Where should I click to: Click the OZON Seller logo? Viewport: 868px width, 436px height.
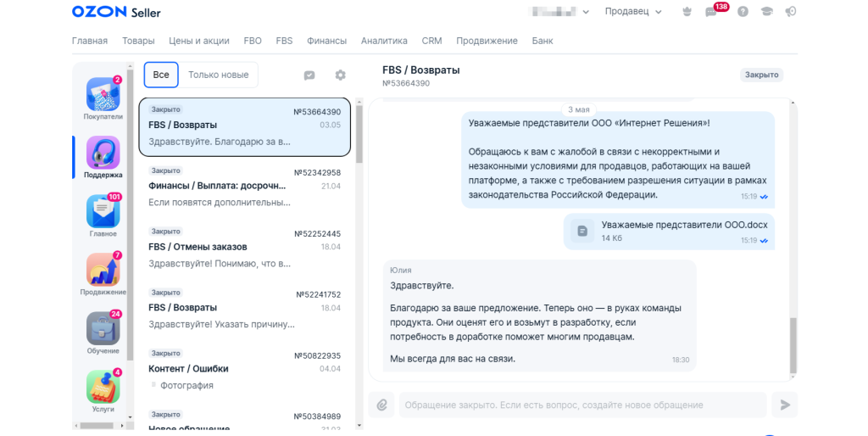coord(116,12)
